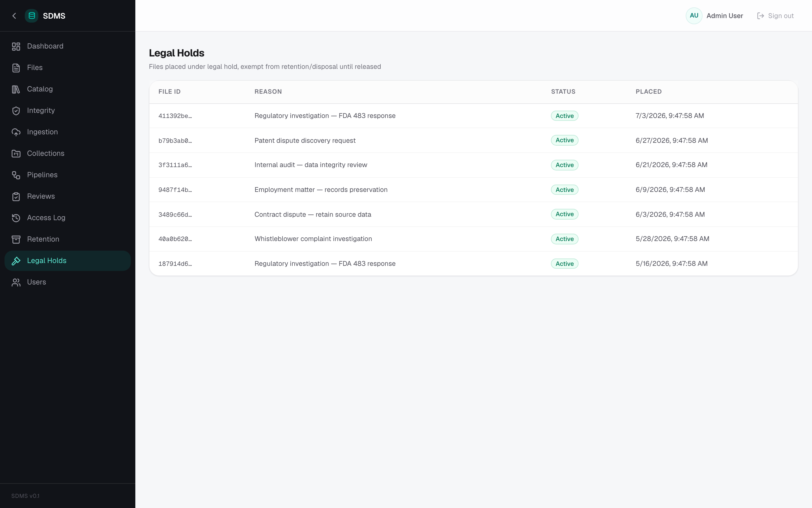
Task: Collapse sidebar with the back chevron
Action: (x=14, y=16)
